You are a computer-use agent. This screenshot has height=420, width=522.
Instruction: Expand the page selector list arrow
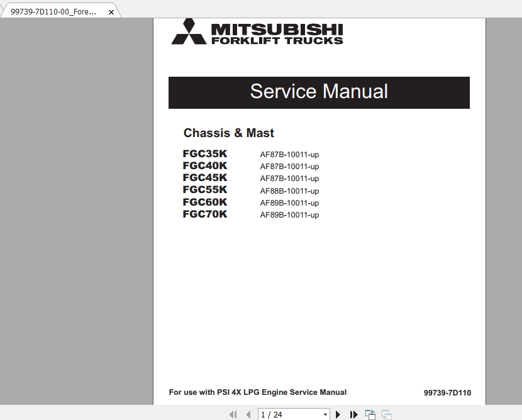[x=325, y=414]
